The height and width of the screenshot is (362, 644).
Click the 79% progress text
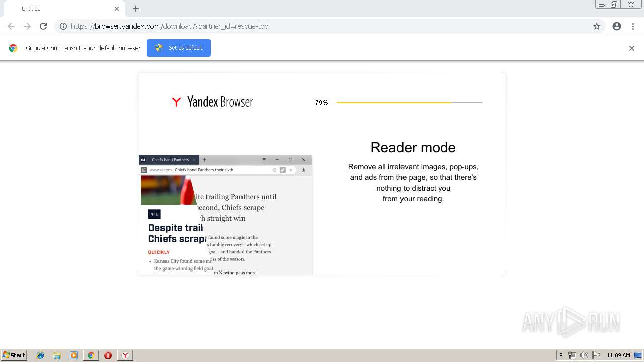pyautogui.click(x=321, y=103)
